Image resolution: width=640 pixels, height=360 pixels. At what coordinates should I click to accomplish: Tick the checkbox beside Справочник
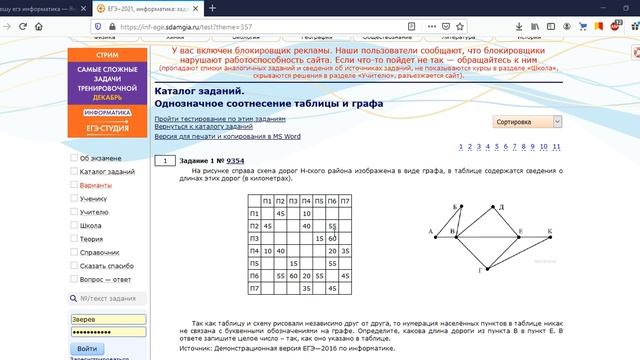74,252
